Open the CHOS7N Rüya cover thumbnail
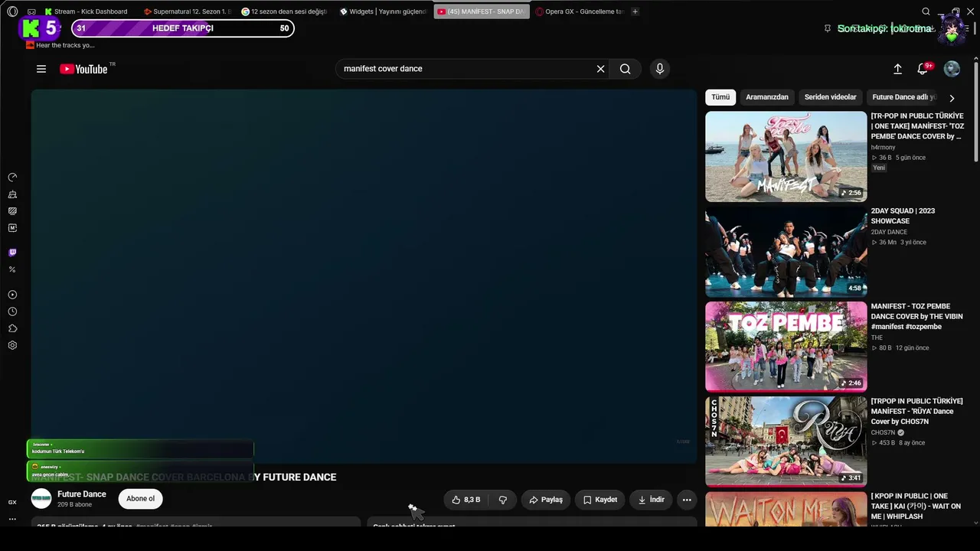Screen dimensions: 980x551 (x=786, y=442)
